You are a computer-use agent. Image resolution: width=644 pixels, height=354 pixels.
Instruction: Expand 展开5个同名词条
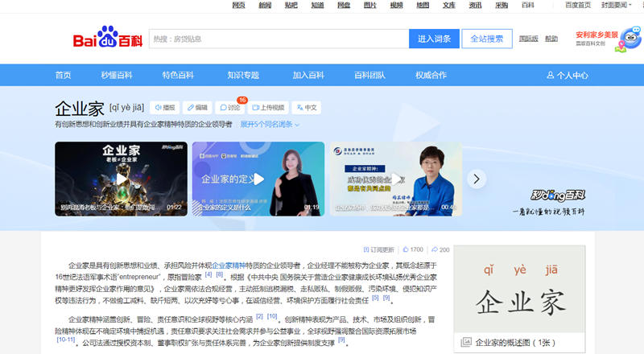point(270,125)
